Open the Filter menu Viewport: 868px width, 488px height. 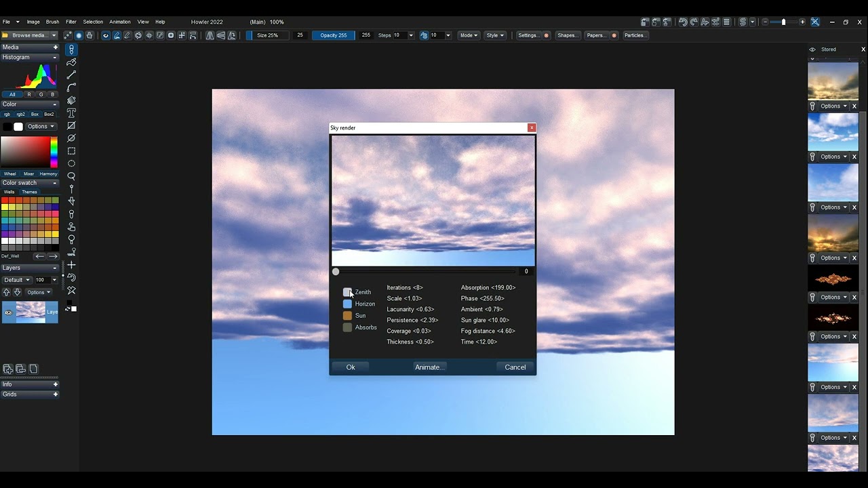71,22
